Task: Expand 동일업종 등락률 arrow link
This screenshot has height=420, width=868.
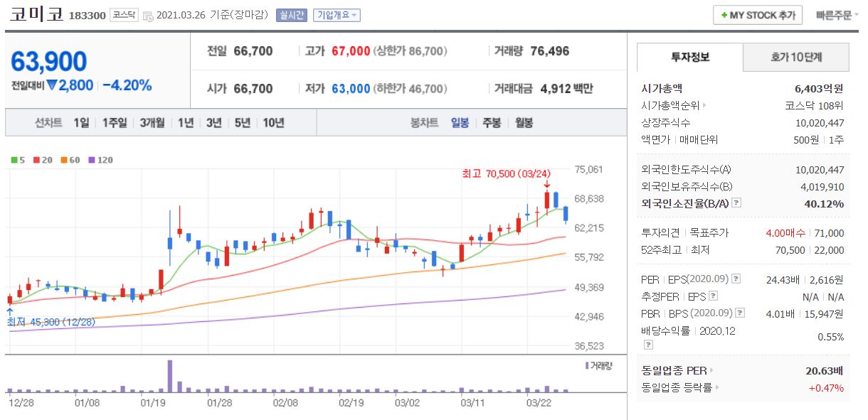Action: coord(716,387)
